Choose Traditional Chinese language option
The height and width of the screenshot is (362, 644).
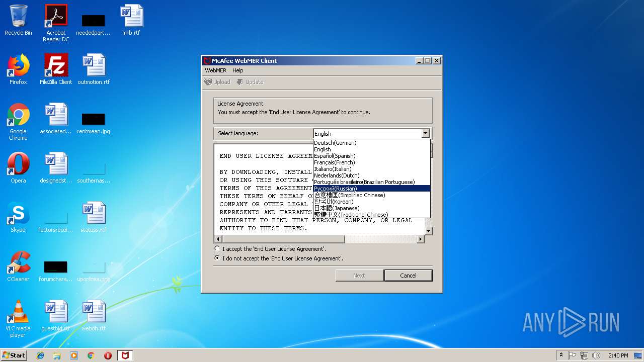371,215
